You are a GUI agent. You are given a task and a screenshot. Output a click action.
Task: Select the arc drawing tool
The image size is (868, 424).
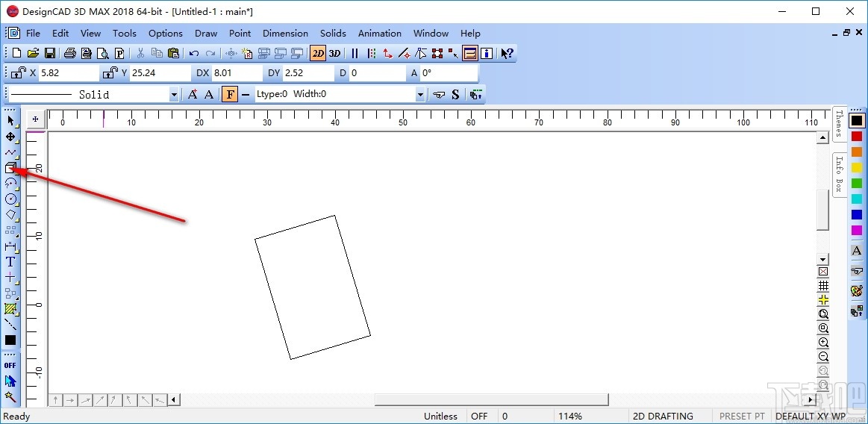(x=10, y=183)
